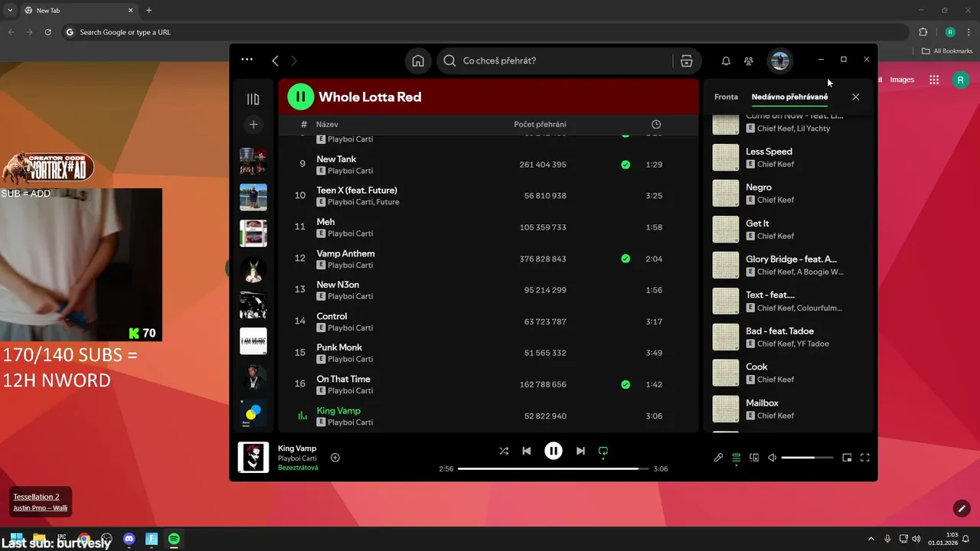The image size is (980, 551).
Task: Click the playing King Vamp track title
Action: (338, 411)
